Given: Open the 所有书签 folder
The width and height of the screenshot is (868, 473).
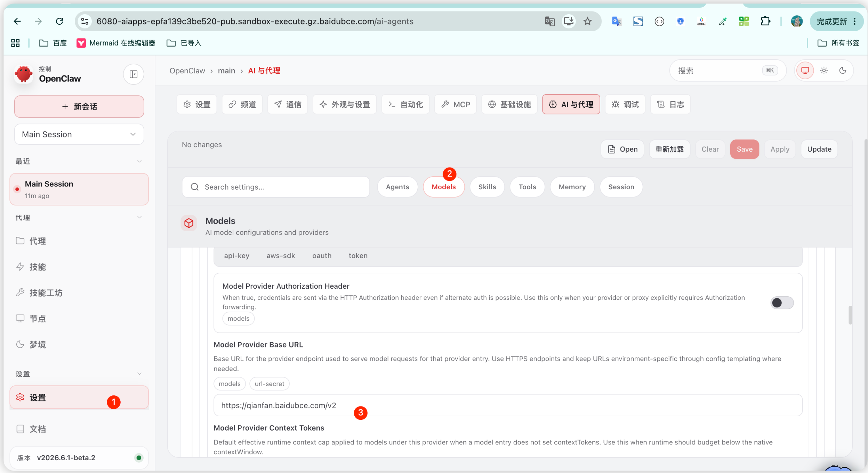Looking at the screenshot, I should [838, 43].
